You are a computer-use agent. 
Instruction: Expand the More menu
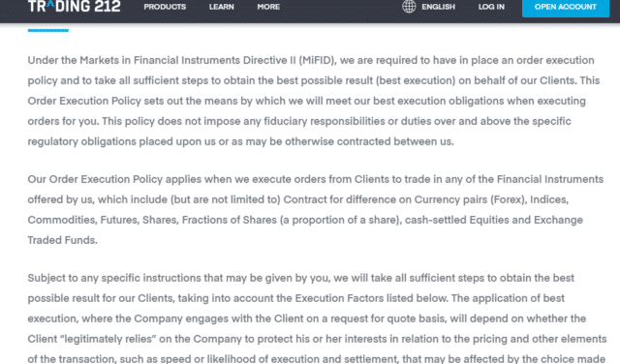pos(268,7)
